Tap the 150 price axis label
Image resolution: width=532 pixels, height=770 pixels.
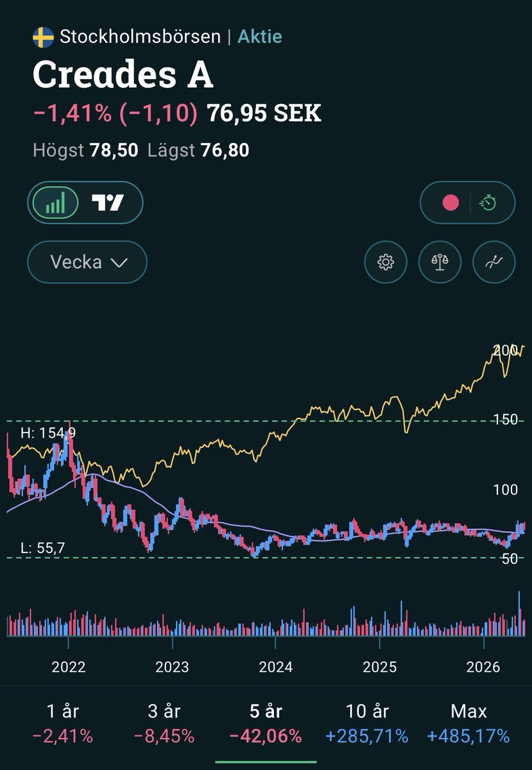click(505, 420)
